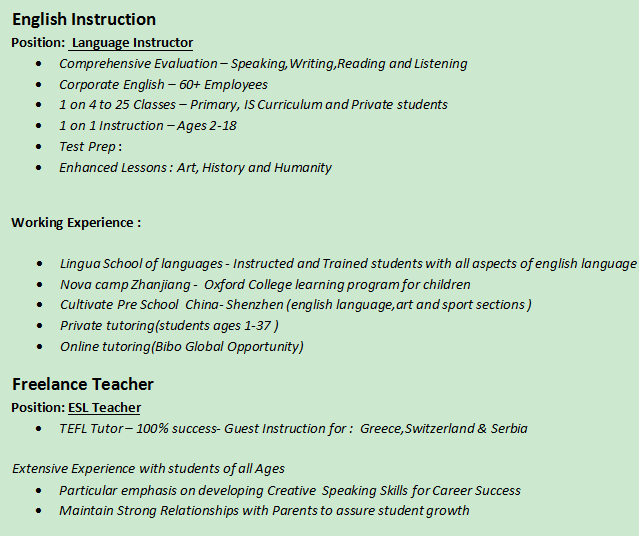Click the "English Instruction" heading
639x536 pixels.
pyautogui.click(x=84, y=20)
